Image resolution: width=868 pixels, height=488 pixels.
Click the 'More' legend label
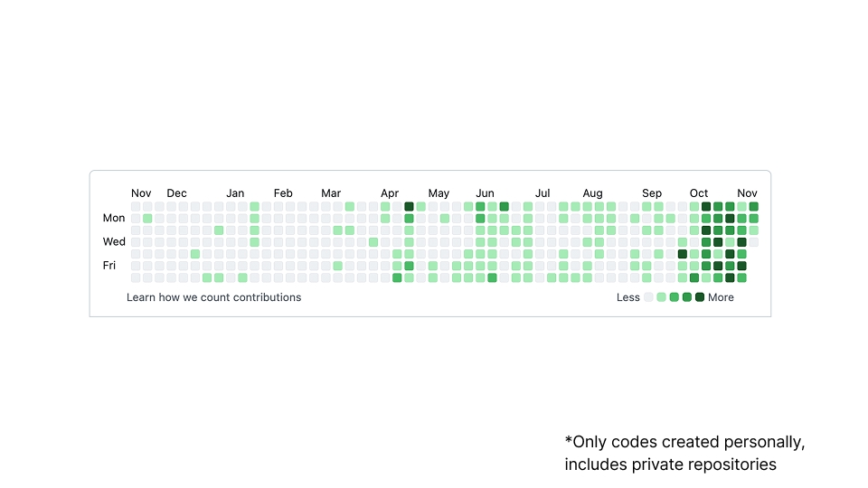click(721, 297)
